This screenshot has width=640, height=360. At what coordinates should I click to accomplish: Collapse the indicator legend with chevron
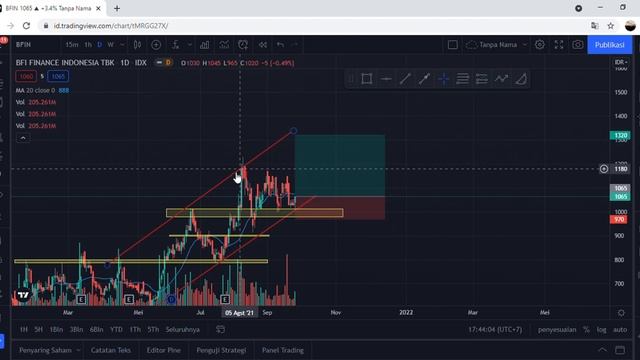[x=23, y=138]
